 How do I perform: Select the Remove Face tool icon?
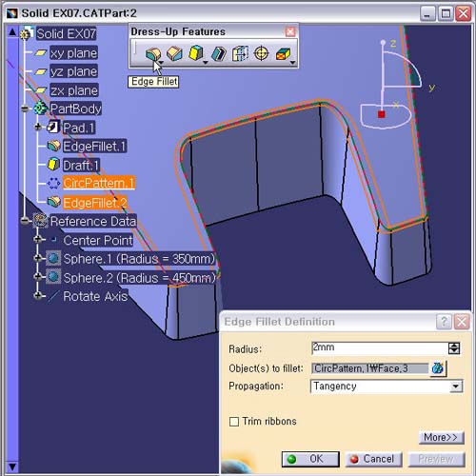[283, 54]
